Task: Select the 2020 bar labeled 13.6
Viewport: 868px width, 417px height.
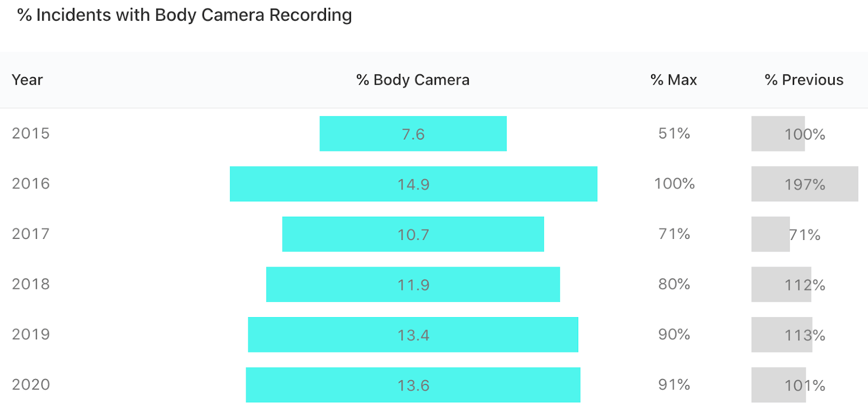Action: tap(413, 385)
